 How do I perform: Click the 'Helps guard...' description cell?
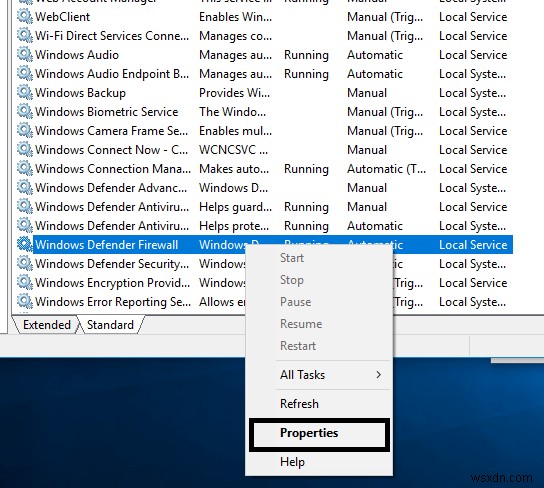click(235, 207)
